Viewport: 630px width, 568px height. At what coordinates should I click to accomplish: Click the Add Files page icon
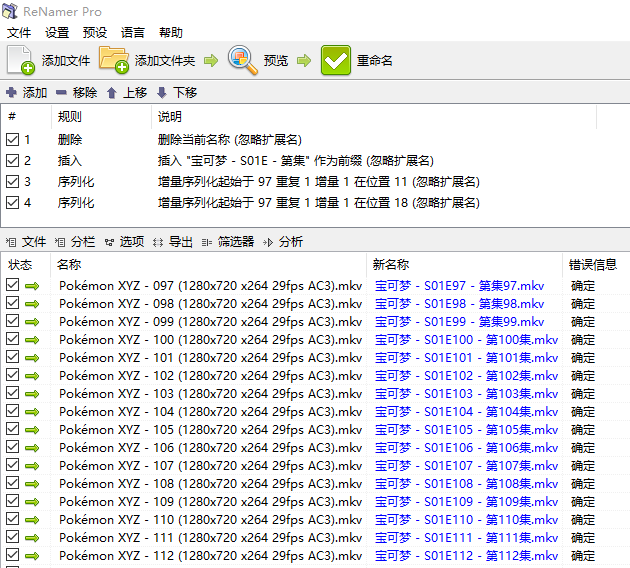point(20,60)
